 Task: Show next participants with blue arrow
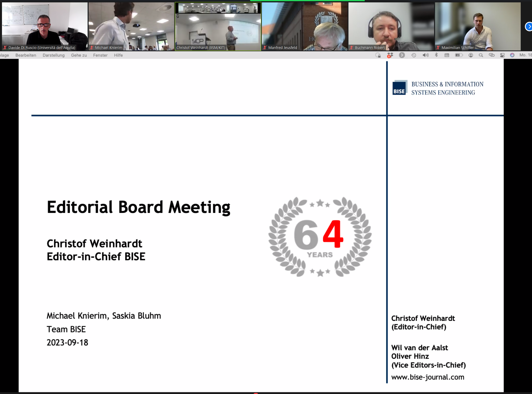[529, 27]
